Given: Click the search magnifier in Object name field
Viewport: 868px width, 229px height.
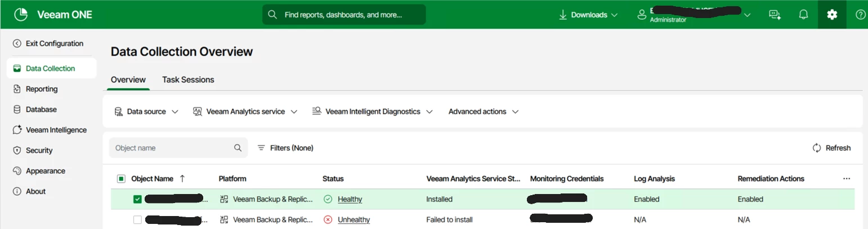Looking at the screenshot, I should point(238,148).
